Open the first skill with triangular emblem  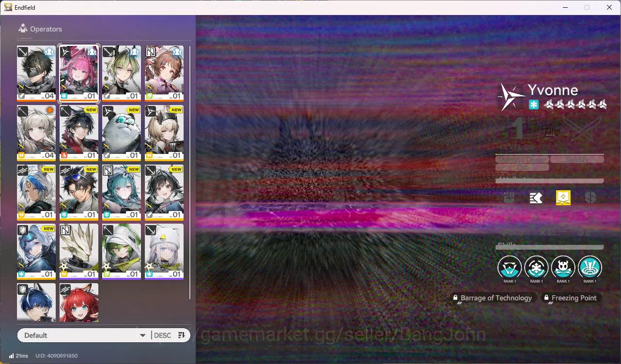(510, 267)
